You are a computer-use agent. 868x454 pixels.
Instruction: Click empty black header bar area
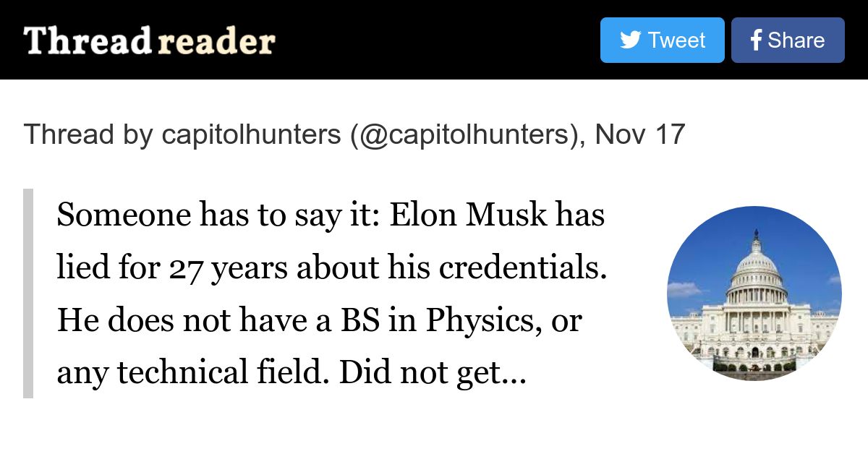pyautogui.click(x=434, y=40)
